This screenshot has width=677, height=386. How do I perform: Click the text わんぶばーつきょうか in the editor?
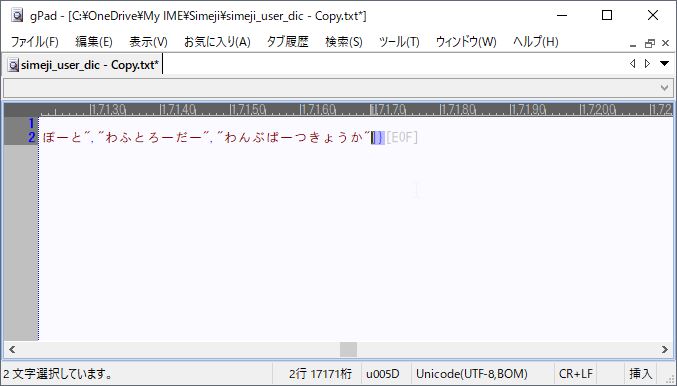click(x=294, y=137)
